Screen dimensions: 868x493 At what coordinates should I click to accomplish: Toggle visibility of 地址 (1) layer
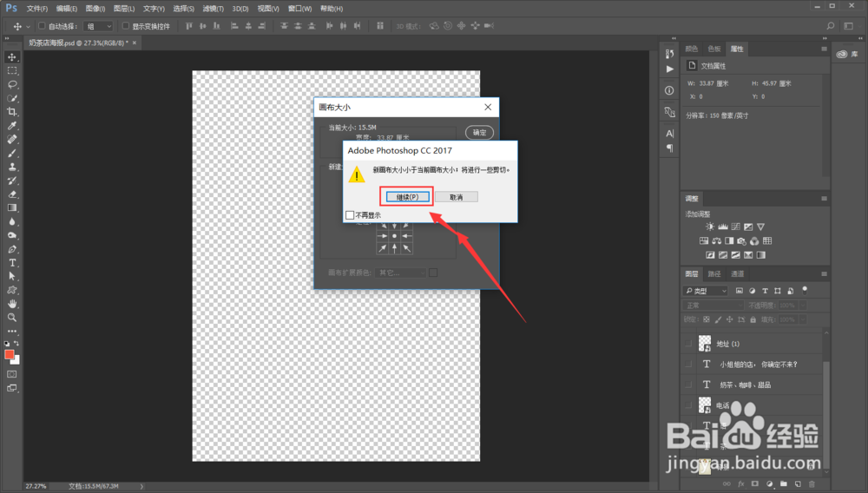tap(688, 344)
